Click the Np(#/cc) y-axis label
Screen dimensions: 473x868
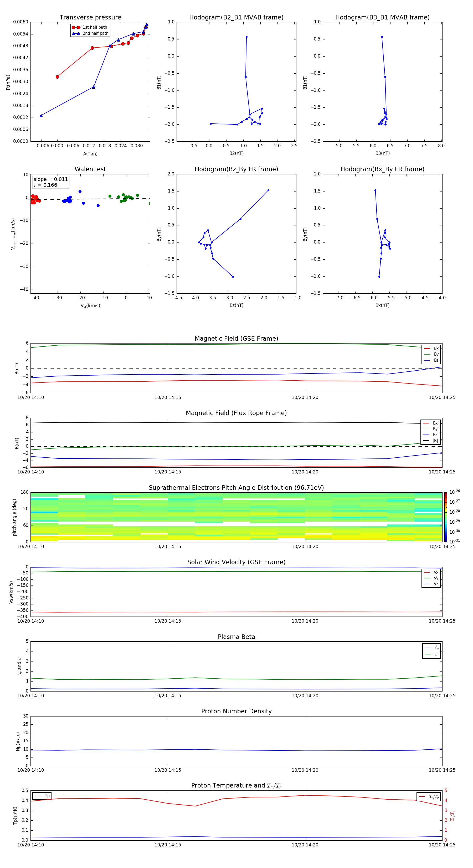pyautogui.click(x=18, y=741)
